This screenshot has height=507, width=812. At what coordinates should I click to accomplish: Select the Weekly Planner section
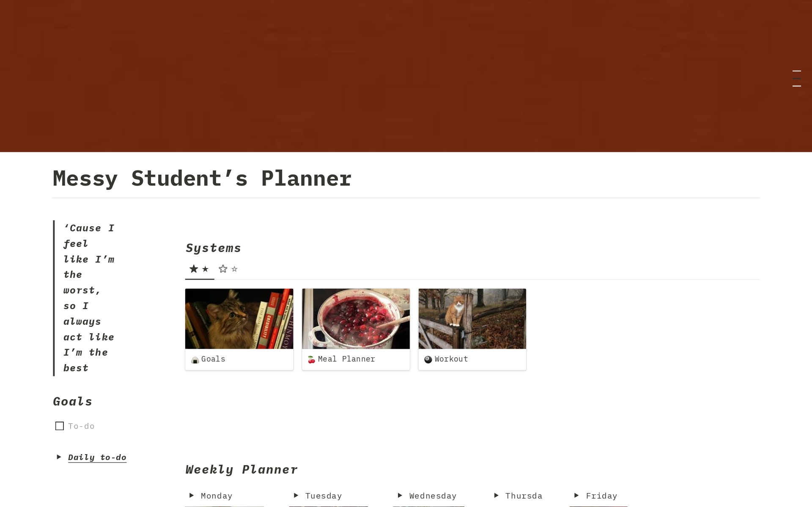242,469
